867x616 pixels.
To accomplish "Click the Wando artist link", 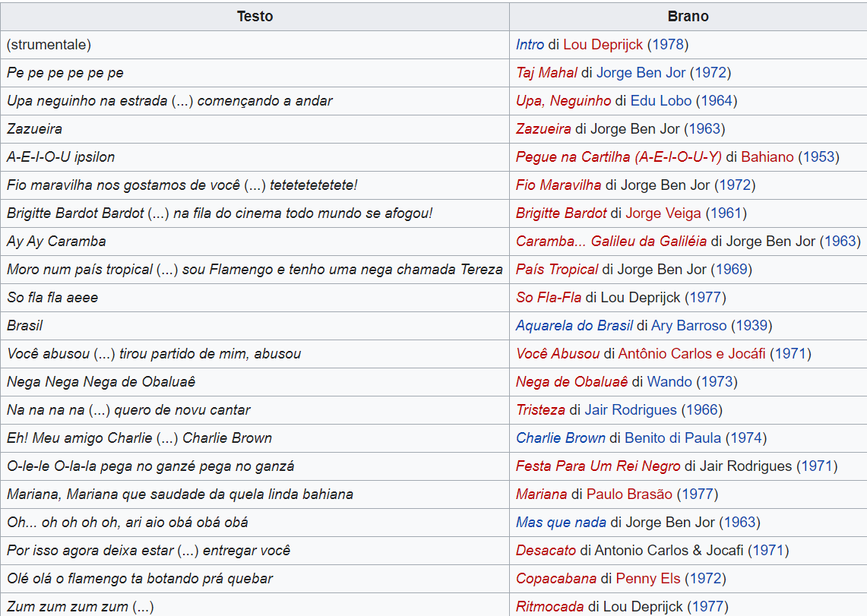I will pos(669,382).
